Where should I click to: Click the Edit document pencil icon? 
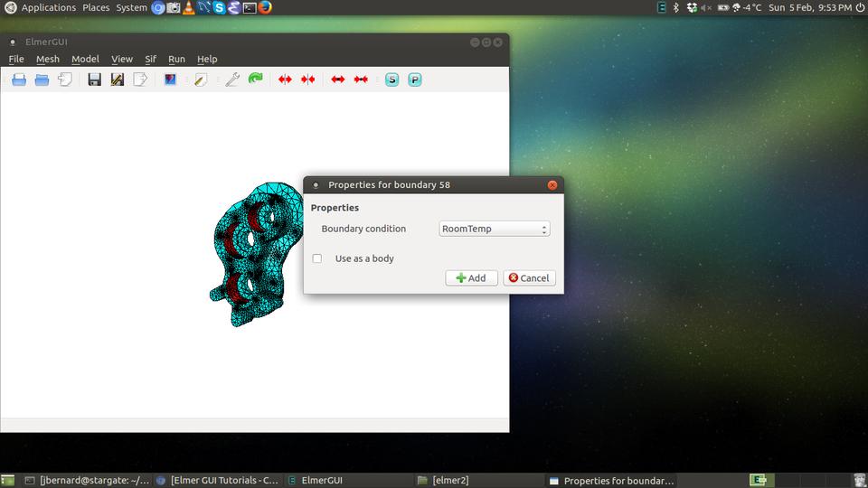click(201, 80)
